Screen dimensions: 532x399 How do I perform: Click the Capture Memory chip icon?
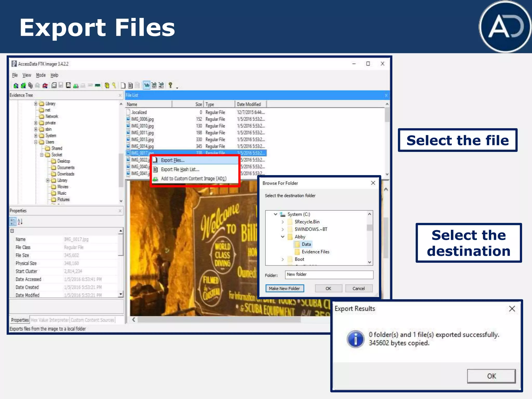point(98,85)
